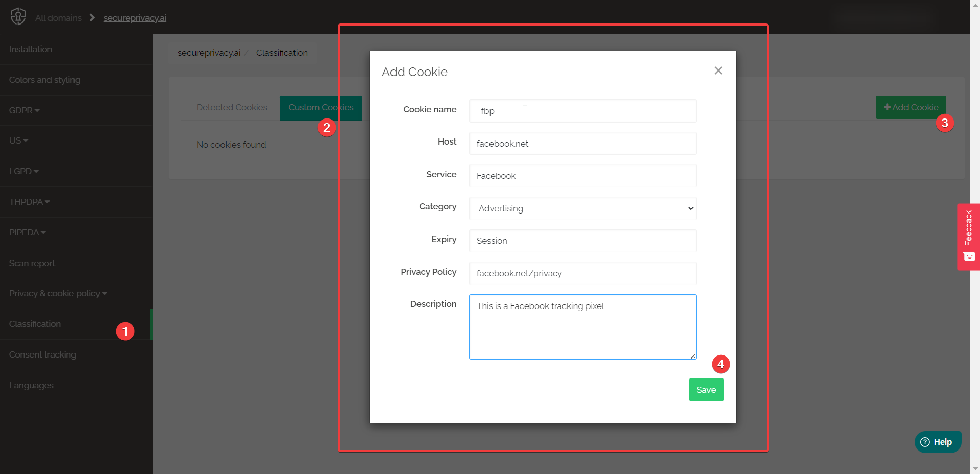Open Scan report from the sidebar
The image size is (980, 474).
click(x=32, y=263)
